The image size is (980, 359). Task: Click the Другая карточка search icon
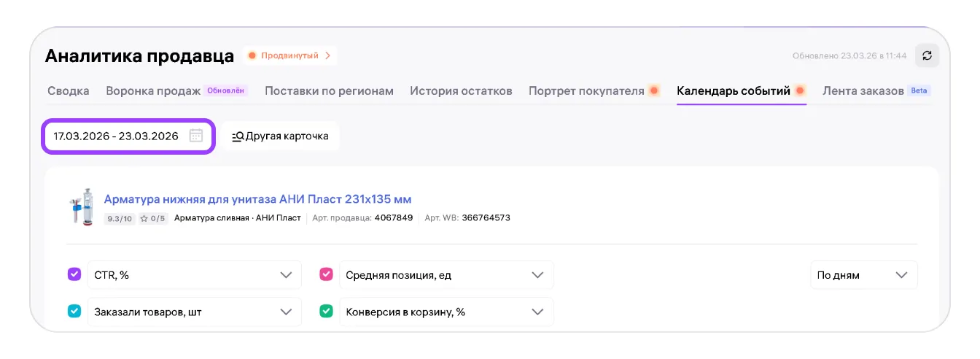point(238,136)
